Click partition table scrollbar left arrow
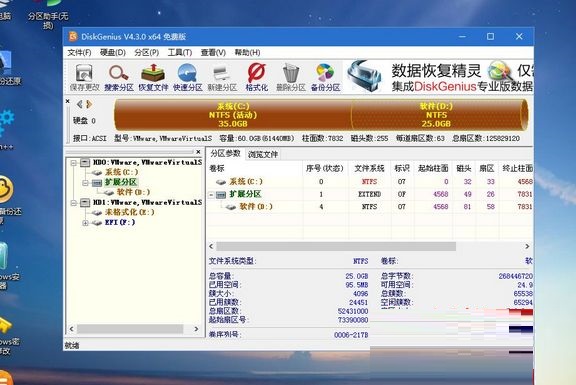 pyautogui.click(x=211, y=246)
